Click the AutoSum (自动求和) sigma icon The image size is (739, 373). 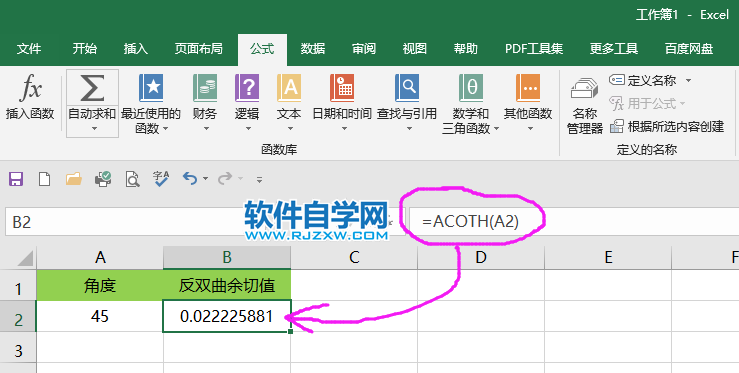point(92,89)
